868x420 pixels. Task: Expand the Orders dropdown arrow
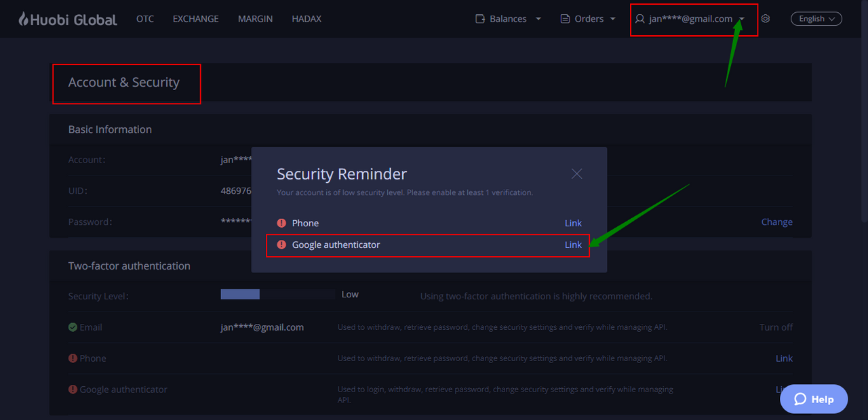613,19
